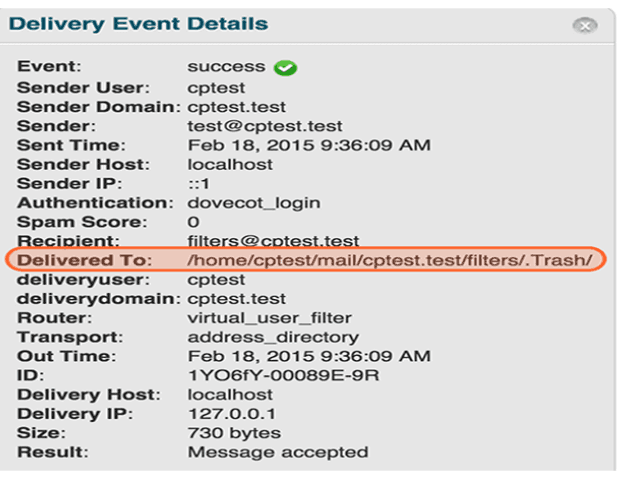Click the dovecot_login authentication value
The height and width of the screenshot is (478, 622).
[x=254, y=203]
